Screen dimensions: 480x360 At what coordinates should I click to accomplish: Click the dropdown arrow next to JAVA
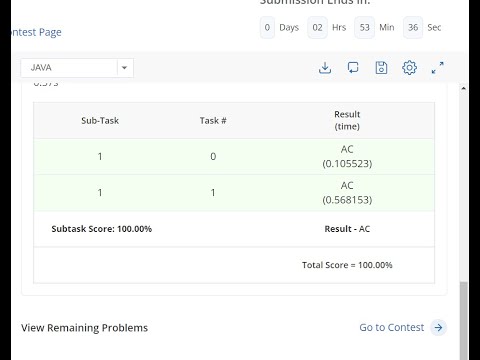124,68
